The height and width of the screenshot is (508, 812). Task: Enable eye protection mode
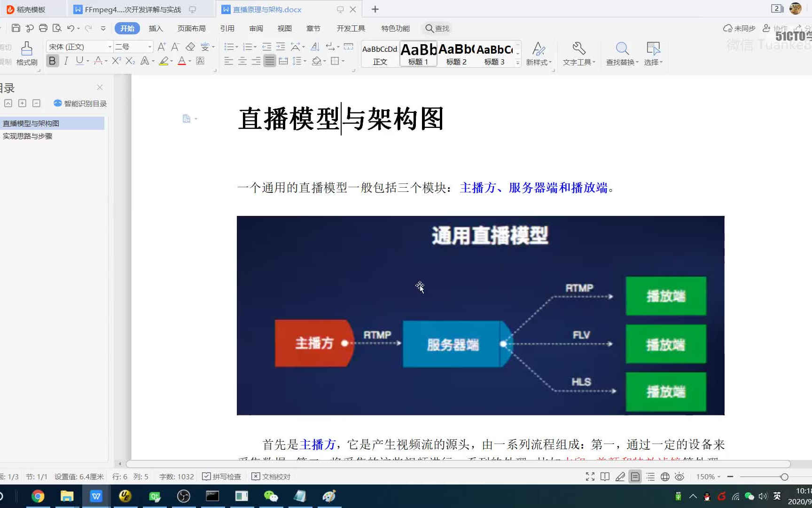(x=679, y=476)
